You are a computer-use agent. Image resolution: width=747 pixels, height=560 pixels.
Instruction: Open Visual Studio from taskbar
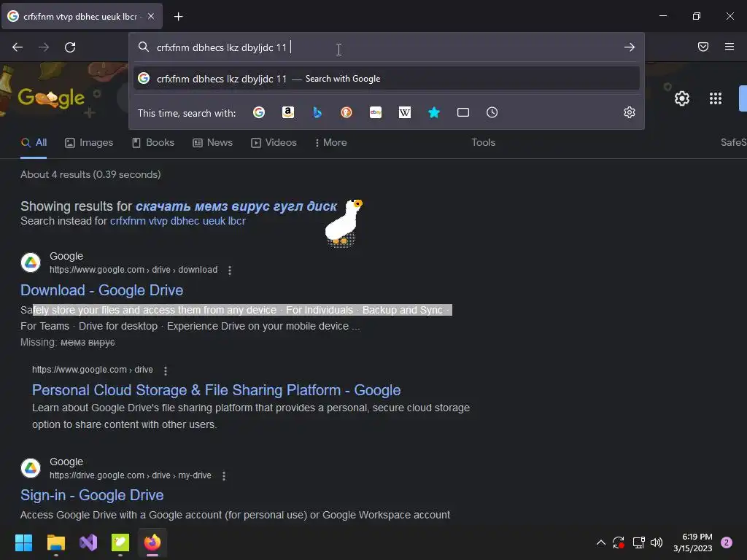pos(88,542)
